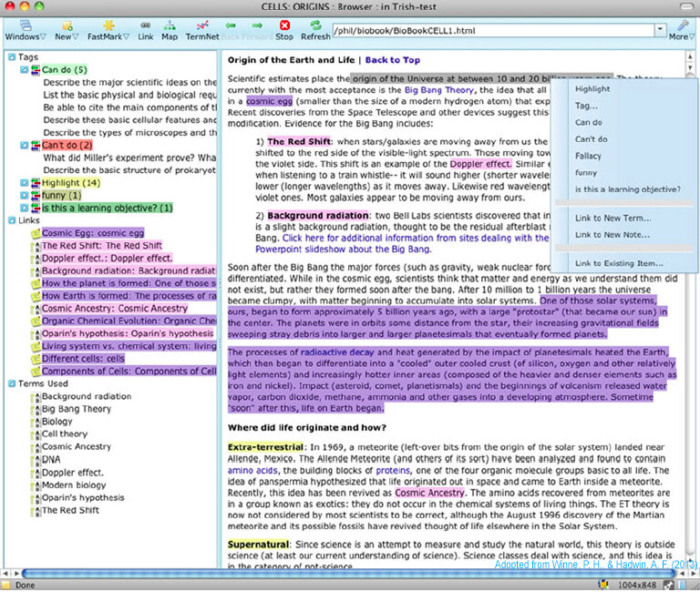Screen dimensions: 700x592
Task: Open the More wrench menu
Action: pyautogui.click(x=681, y=30)
